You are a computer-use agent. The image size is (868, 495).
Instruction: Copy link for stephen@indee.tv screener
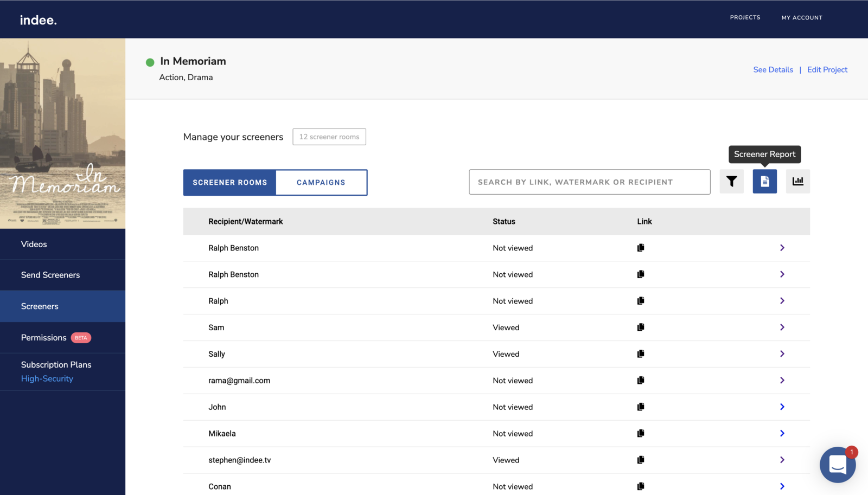coord(641,460)
